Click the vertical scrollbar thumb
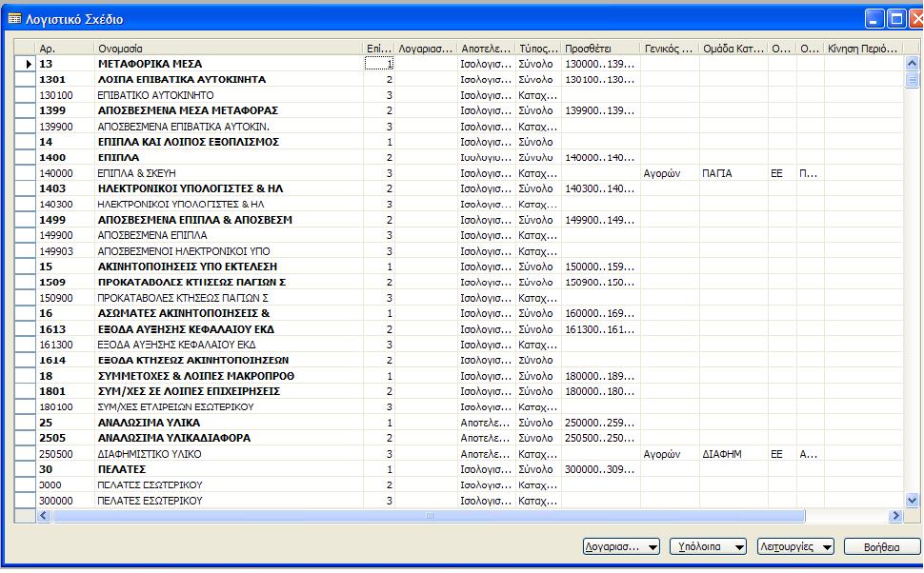This screenshot has height=573, width=924. point(912,79)
